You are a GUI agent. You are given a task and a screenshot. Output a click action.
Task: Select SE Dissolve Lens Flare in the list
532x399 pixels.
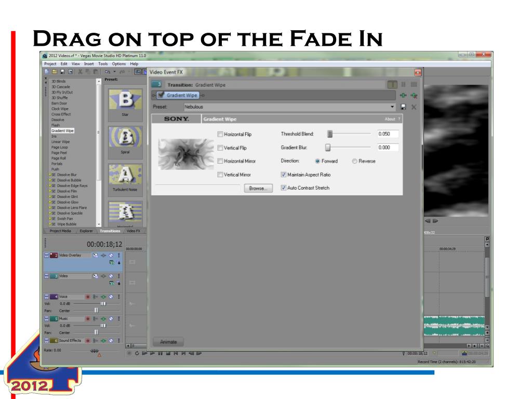69,208
